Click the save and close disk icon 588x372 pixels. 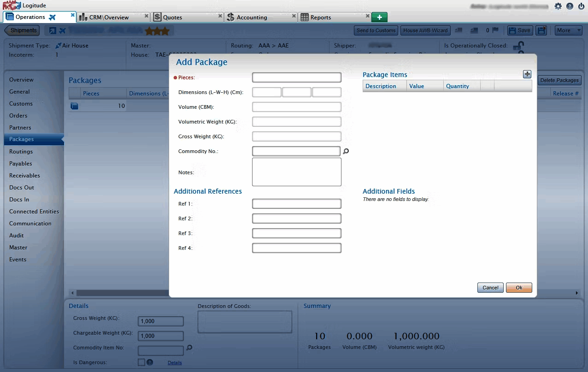point(542,30)
